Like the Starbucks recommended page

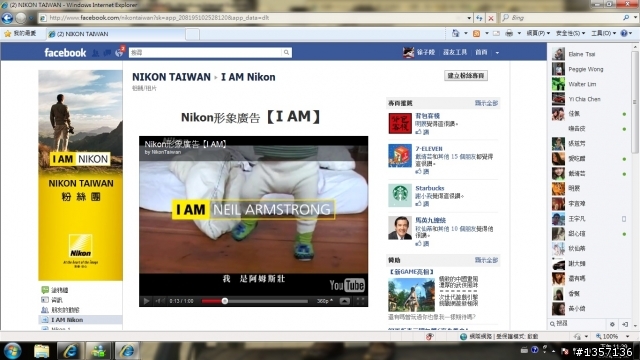tap(422, 204)
